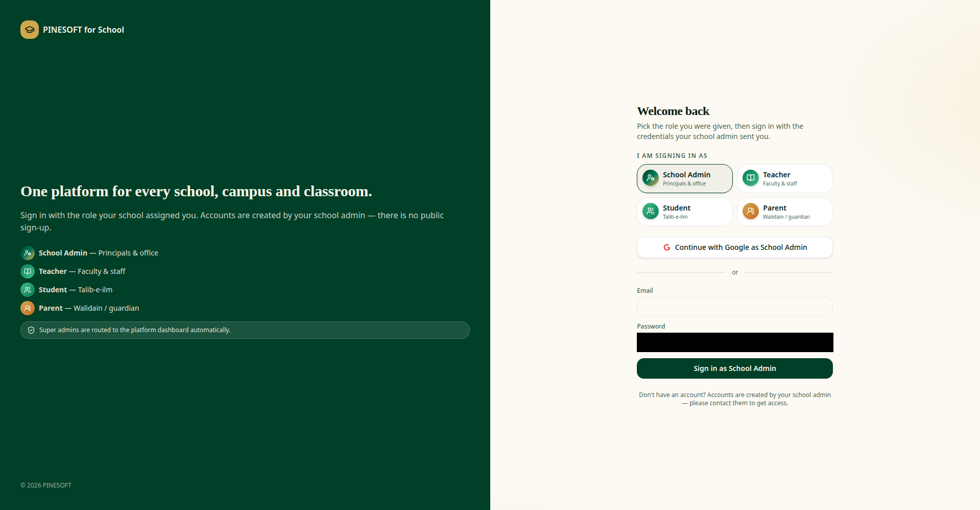Click the 'Password' field label
980x510 pixels.
(651, 327)
